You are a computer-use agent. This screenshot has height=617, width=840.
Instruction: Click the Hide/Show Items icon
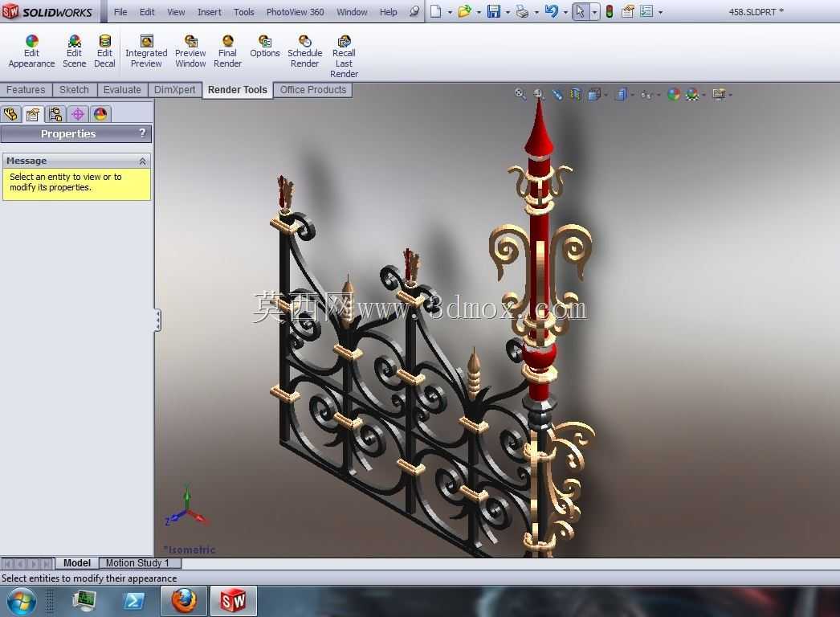646,94
